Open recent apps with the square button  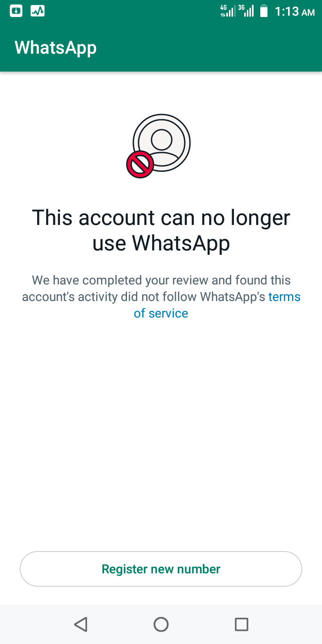coord(241,624)
